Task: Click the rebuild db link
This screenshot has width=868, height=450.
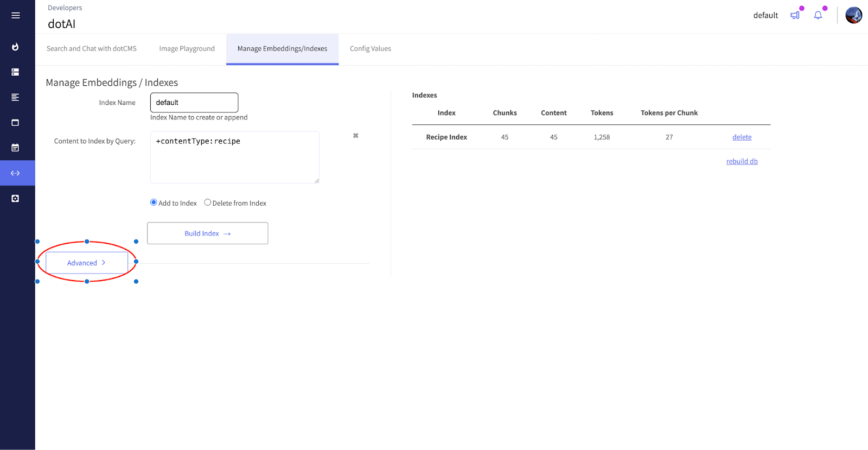Action: pyautogui.click(x=742, y=161)
